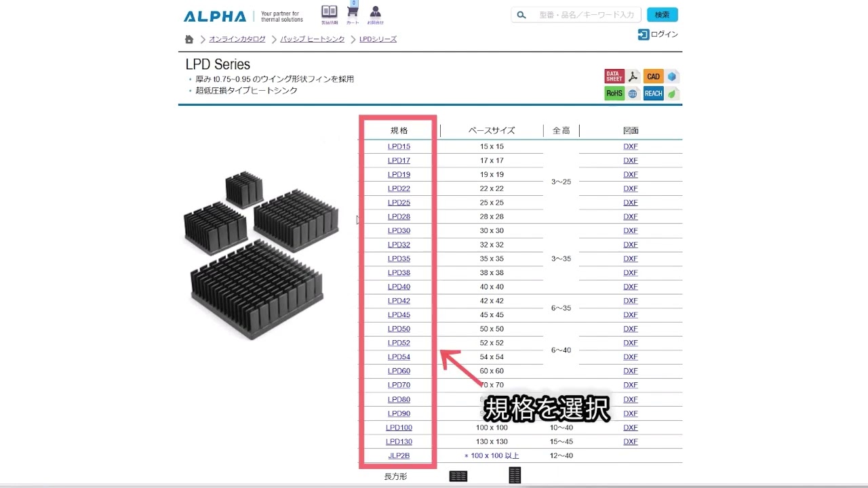Screen dimensions: 868x488
Task: Open the LPD30 model link
Action: click(x=399, y=230)
